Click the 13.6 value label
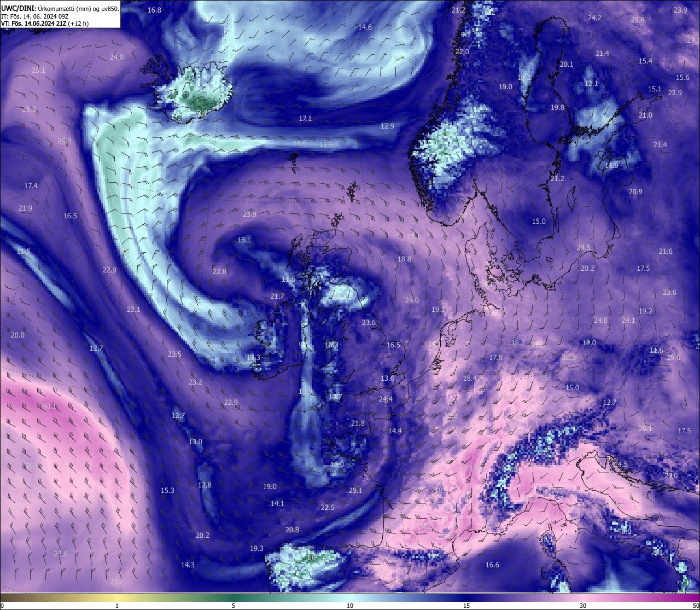 pyautogui.click(x=387, y=378)
